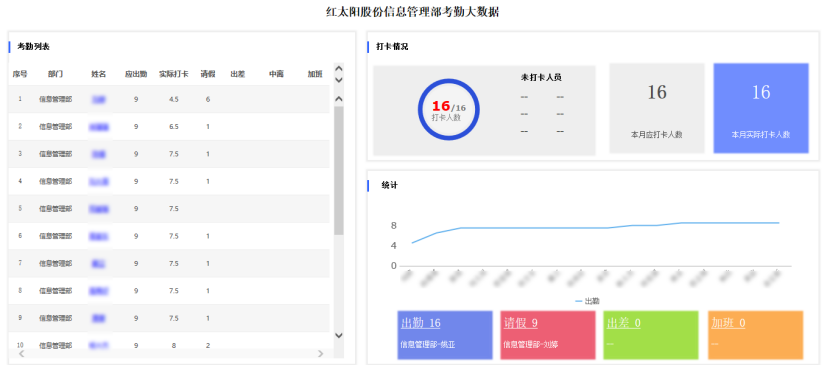Click scroll-up arrow atop the vertical scrollbar track
The width and height of the screenshot is (830, 366).
(339, 99)
